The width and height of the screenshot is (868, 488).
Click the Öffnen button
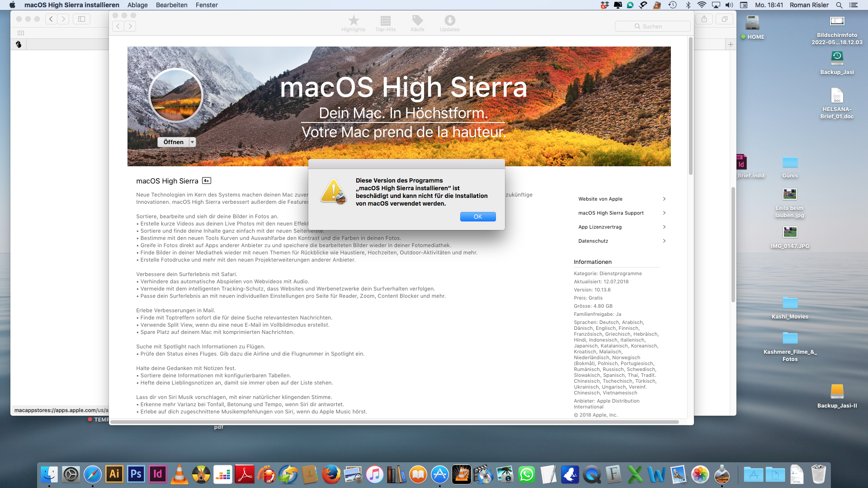[173, 142]
